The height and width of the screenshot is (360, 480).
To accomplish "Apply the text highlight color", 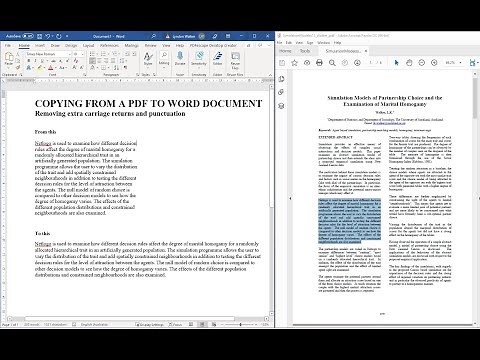I will (40, 68).
